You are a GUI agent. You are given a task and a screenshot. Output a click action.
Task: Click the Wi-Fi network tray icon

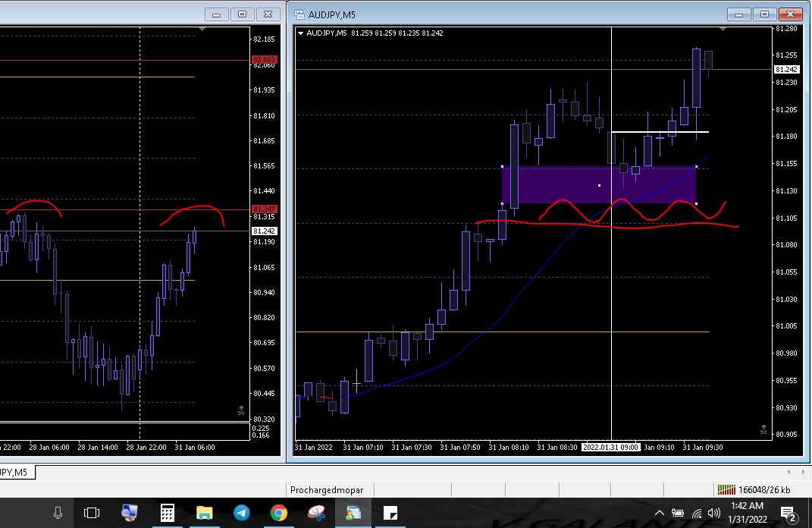(x=696, y=514)
